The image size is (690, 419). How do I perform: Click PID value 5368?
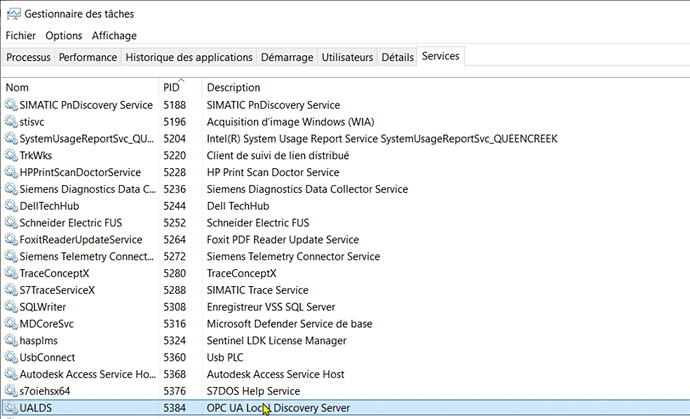coord(175,375)
